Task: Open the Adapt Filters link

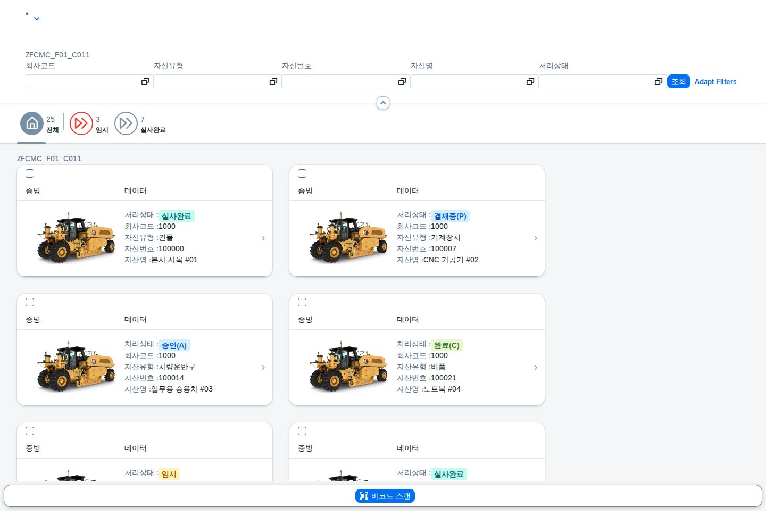Action: 715,81
